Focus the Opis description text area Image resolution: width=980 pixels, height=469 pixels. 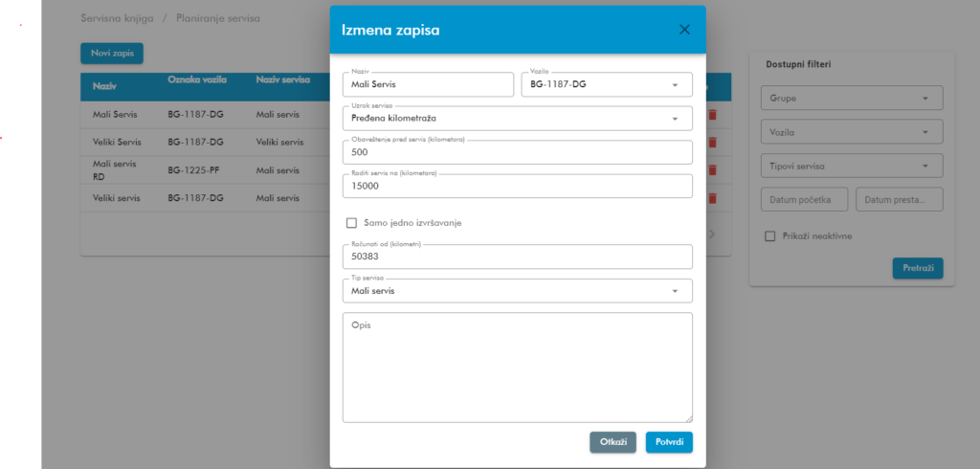[x=518, y=368]
